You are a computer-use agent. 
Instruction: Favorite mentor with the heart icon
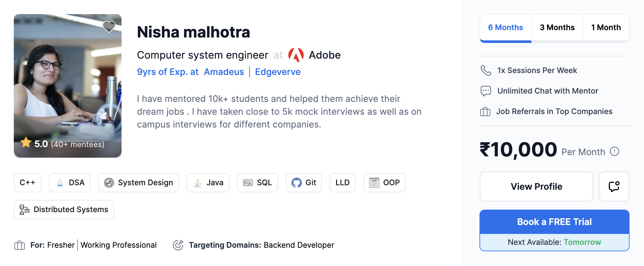click(x=109, y=26)
